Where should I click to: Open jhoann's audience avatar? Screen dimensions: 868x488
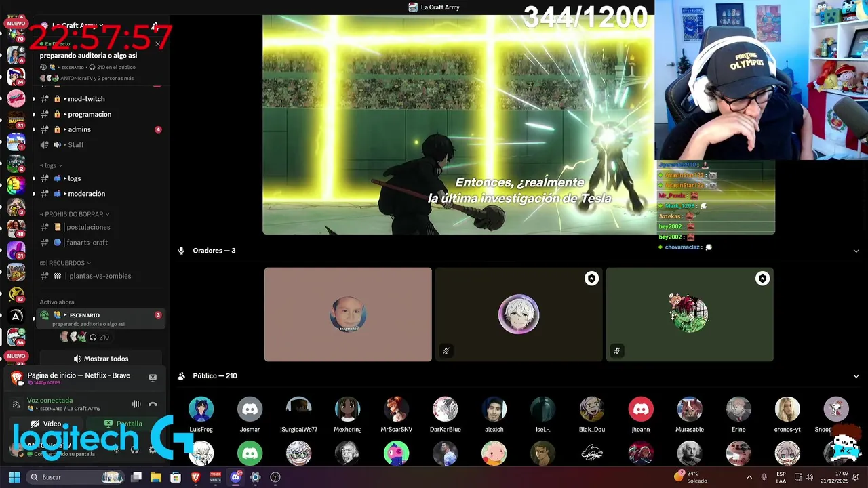(641, 409)
